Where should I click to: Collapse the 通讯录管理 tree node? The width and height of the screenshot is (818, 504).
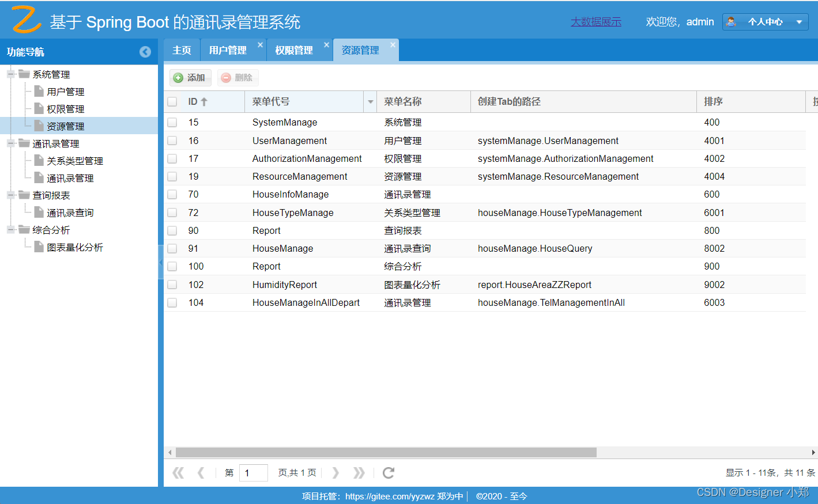(x=10, y=143)
